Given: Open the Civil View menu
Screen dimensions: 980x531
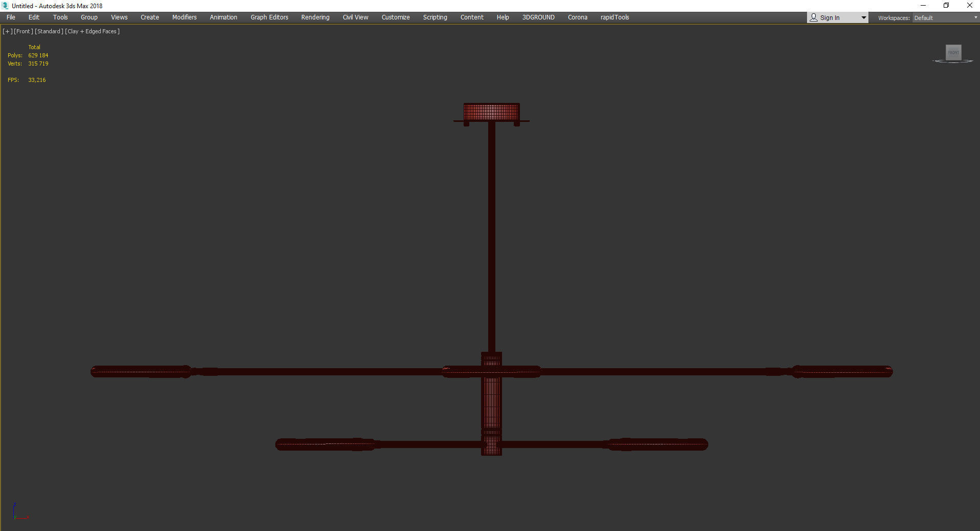Looking at the screenshot, I should pos(356,17).
